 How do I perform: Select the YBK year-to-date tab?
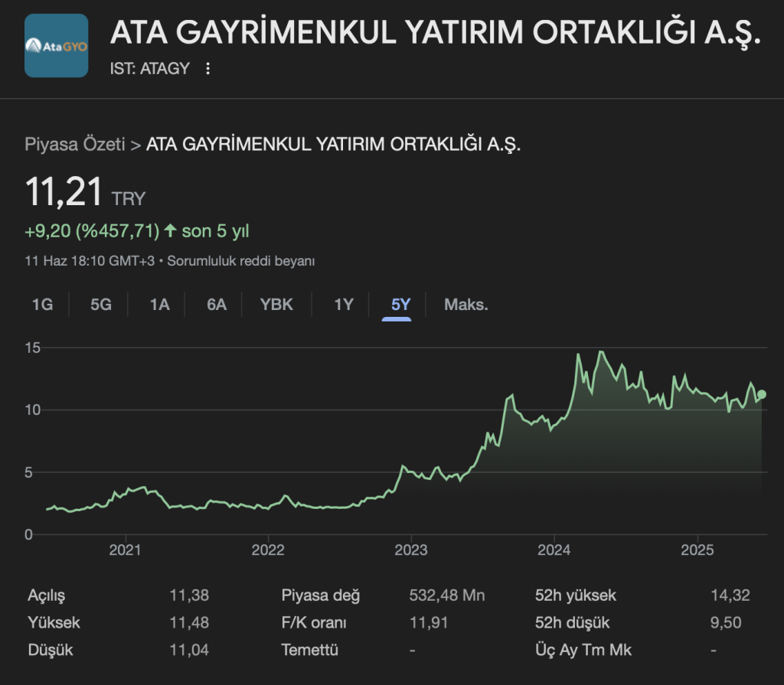click(276, 305)
